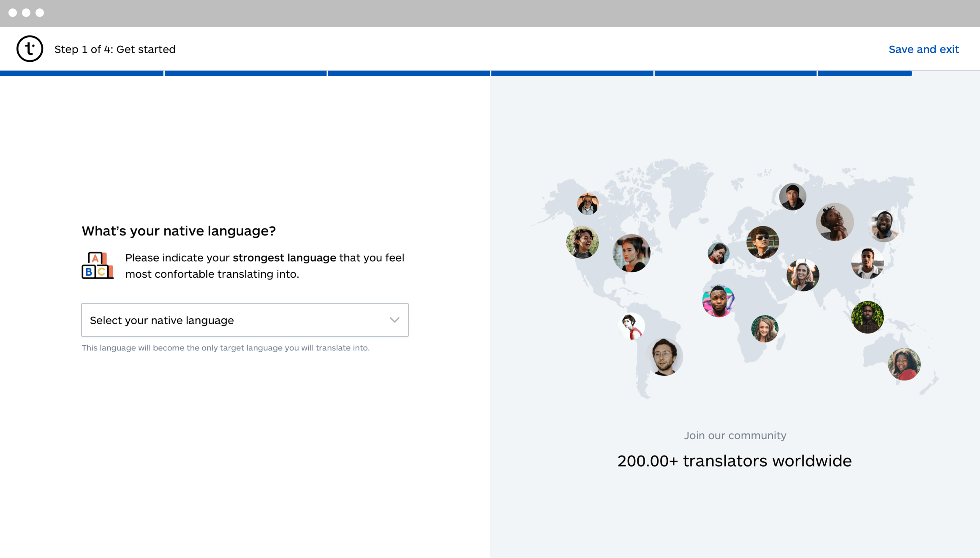Click avatar of laughing curly-haired person in western North America
Image resolution: width=980 pixels, height=558 pixels.
(x=582, y=242)
